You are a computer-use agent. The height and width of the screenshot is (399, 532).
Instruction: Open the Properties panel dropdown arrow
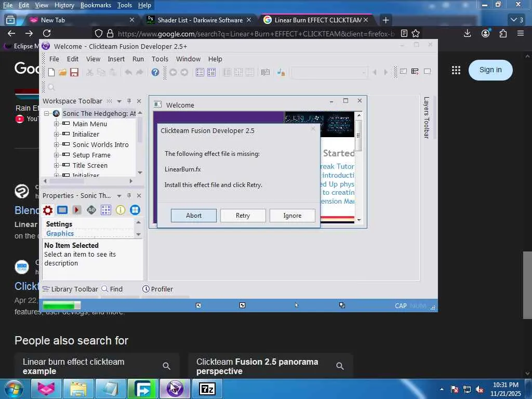click(x=119, y=196)
